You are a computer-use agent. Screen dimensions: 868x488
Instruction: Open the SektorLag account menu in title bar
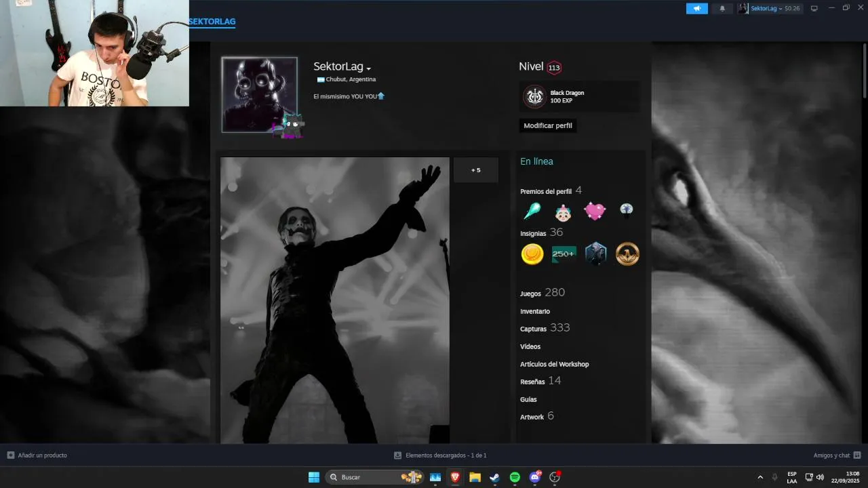point(770,8)
